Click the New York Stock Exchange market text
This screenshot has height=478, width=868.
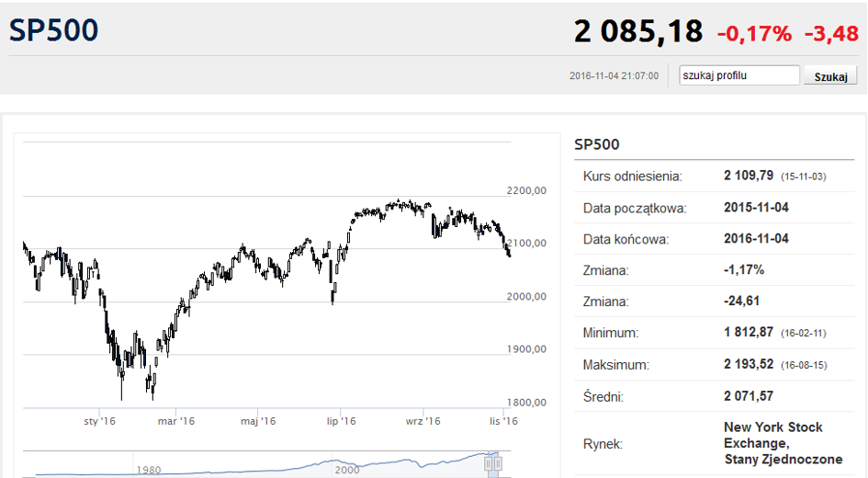[x=783, y=443]
